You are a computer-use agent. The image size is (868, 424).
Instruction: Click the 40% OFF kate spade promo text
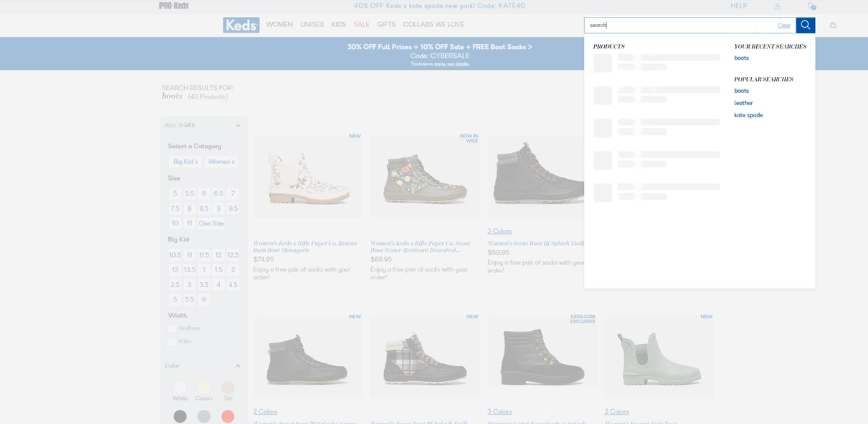439,6
